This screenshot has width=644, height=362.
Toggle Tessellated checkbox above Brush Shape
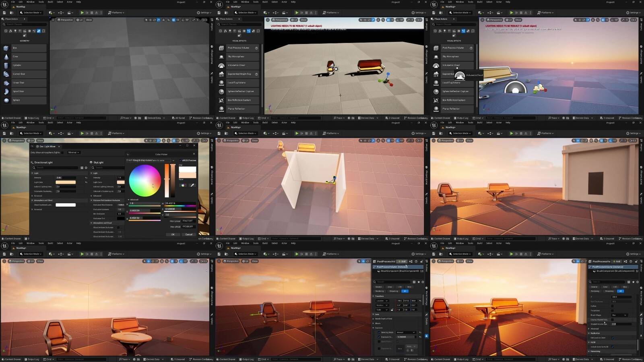(x=613, y=310)
